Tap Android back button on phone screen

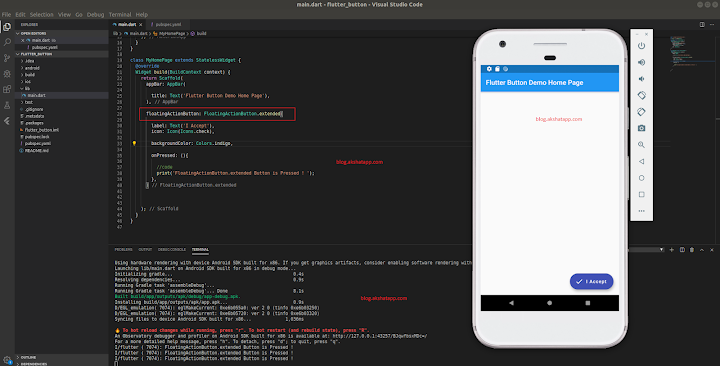pos(512,303)
